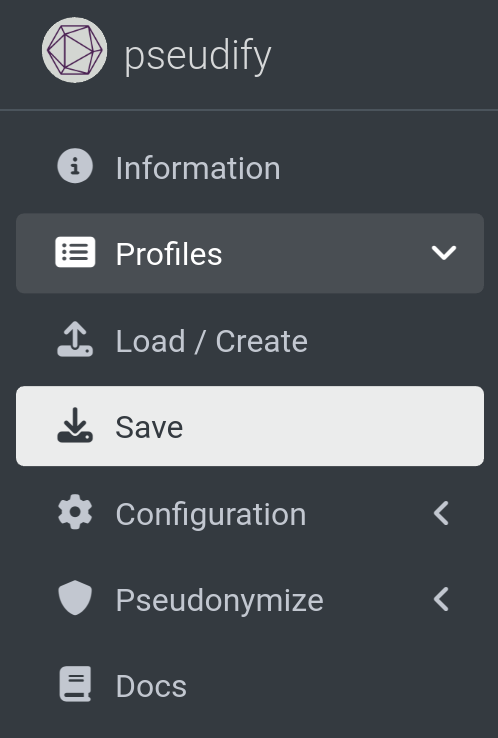This screenshot has height=738, width=498.
Task: Expand the Configuration submenu arrow
Action: pyautogui.click(x=441, y=513)
